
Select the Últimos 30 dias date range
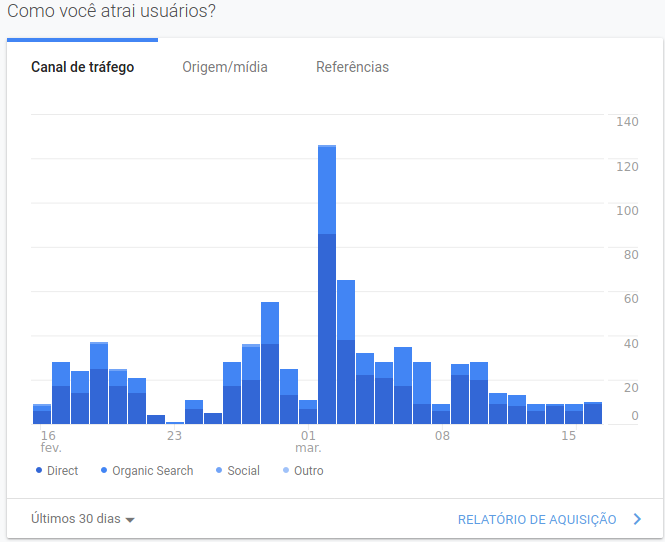point(76,519)
